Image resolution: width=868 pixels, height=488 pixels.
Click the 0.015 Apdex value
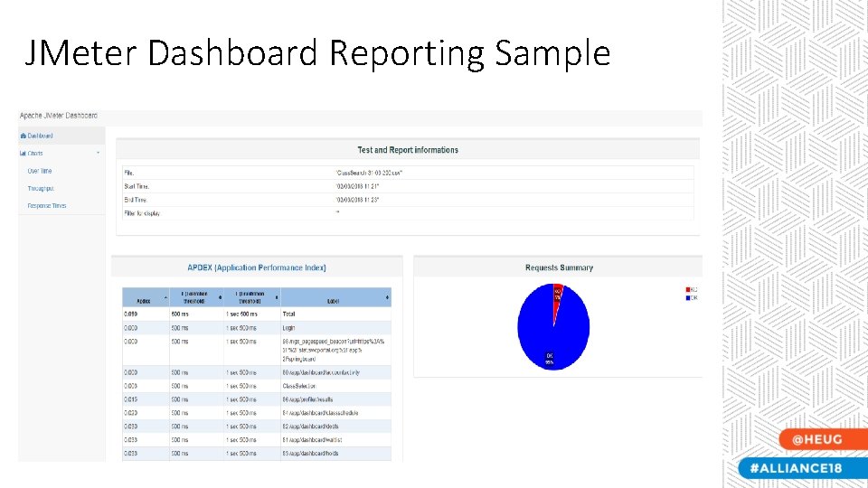click(x=130, y=399)
